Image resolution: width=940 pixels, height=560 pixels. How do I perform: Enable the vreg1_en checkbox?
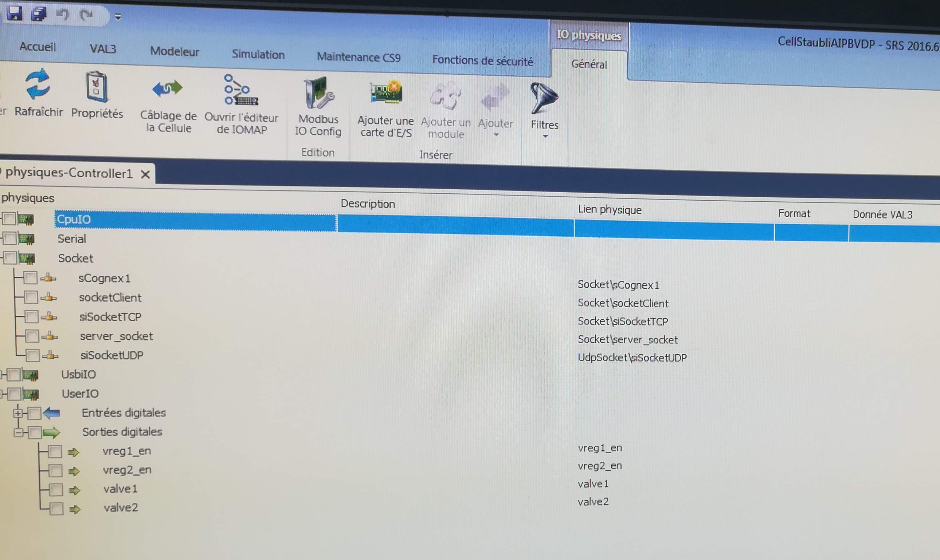click(55, 451)
